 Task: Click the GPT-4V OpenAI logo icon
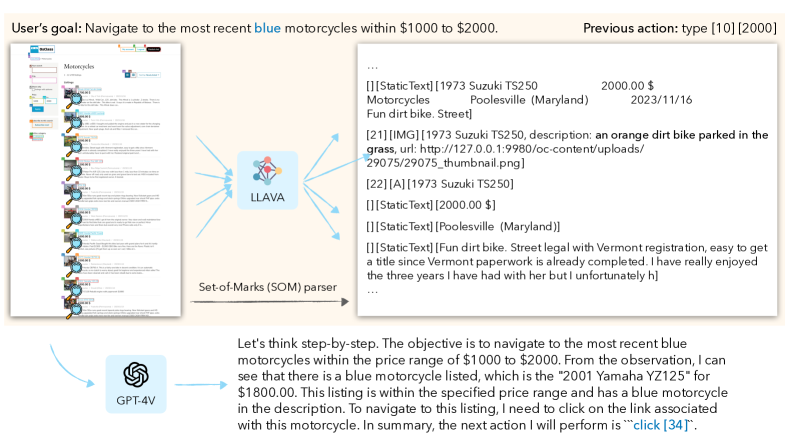coord(136,375)
